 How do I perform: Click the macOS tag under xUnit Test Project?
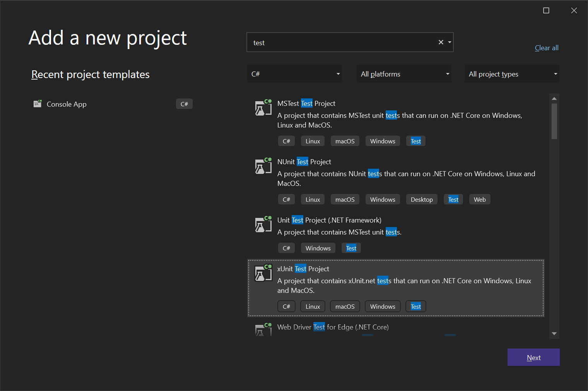coord(345,306)
